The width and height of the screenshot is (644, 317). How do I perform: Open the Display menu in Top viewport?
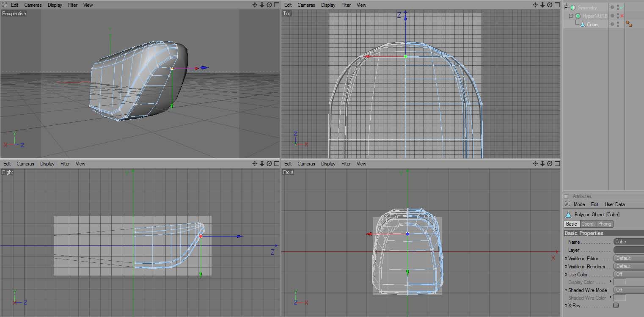pyautogui.click(x=328, y=5)
